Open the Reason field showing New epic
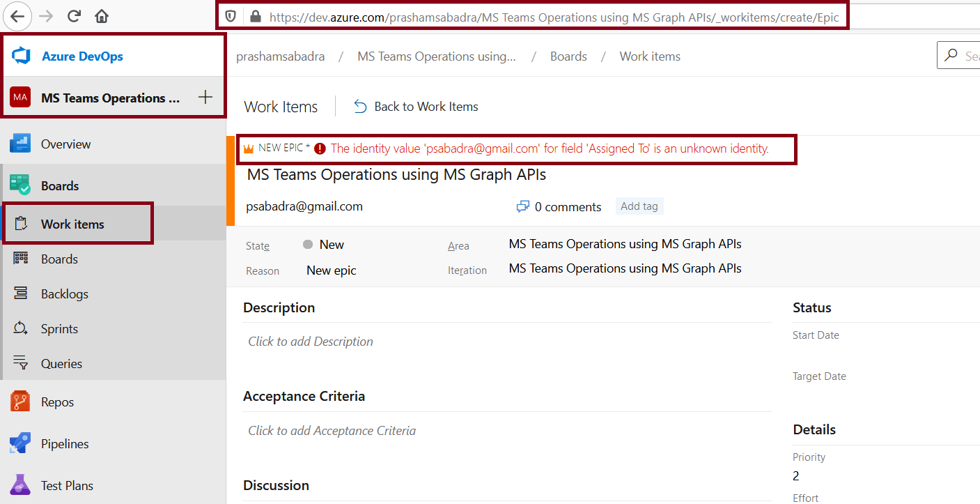The height and width of the screenshot is (504, 980). (331, 270)
